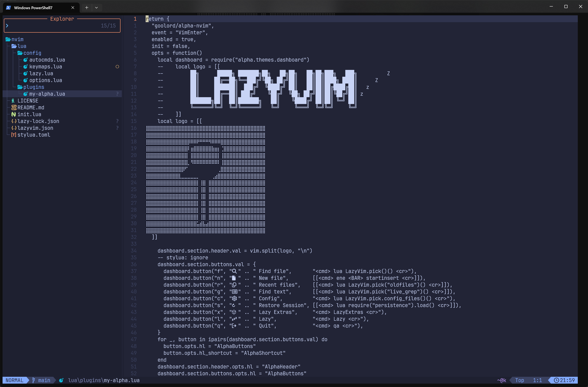Click the Lua icon beside options.lua
Screen dimensions: 588x387
(x=25, y=80)
